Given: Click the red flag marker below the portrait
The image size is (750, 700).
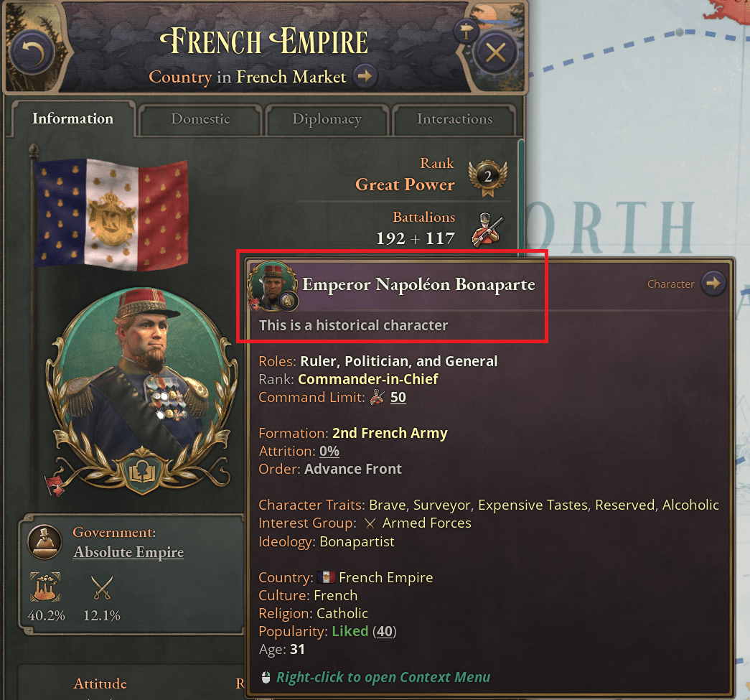Looking at the screenshot, I should pyautogui.click(x=55, y=484).
